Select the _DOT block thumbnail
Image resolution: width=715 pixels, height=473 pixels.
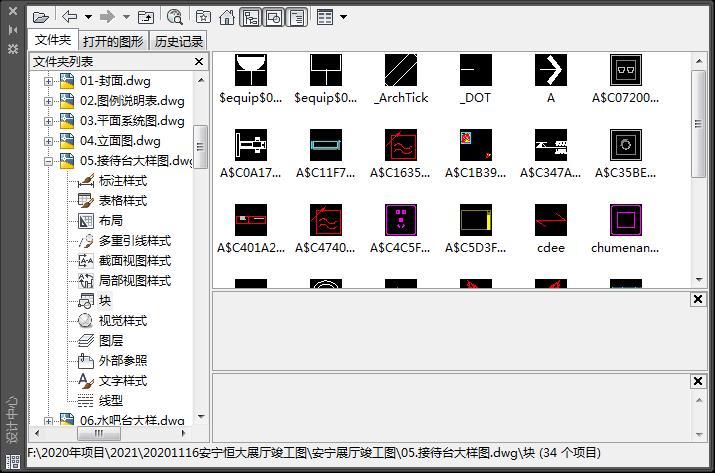pos(476,70)
